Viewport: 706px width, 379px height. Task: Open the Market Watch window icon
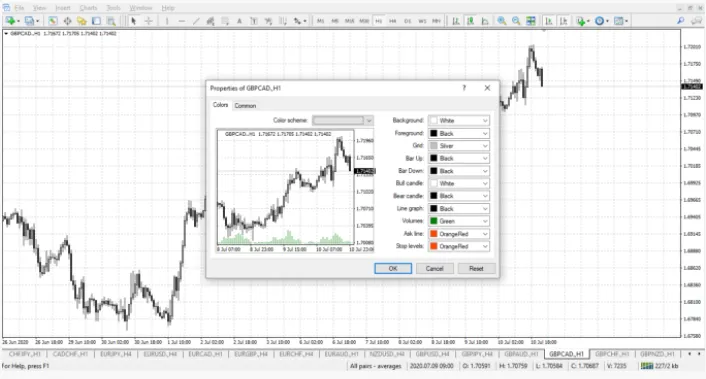tap(53, 21)
